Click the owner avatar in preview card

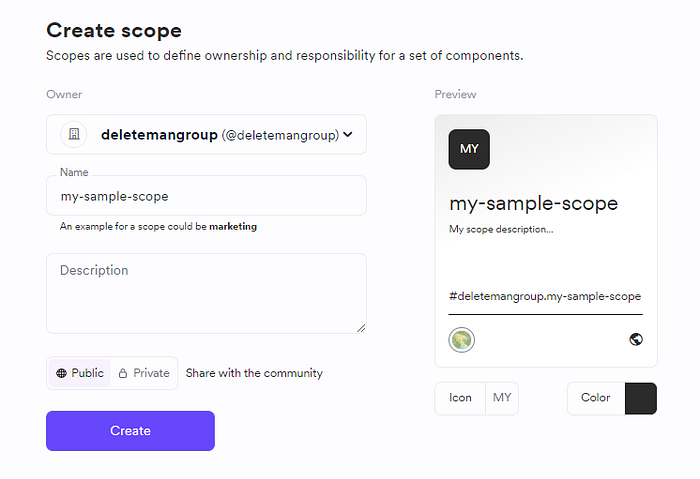click(x=461, y=339)
